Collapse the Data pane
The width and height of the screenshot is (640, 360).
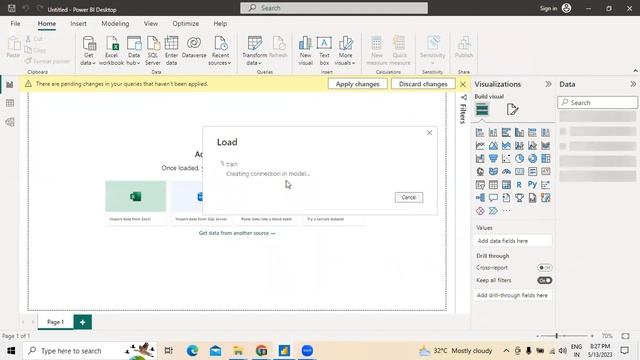click(633, 84)
